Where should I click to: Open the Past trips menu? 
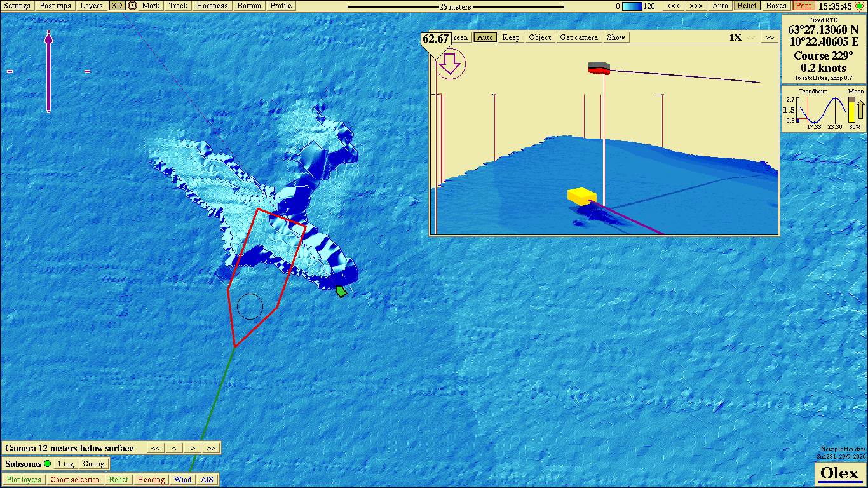[x=55, y=6]
